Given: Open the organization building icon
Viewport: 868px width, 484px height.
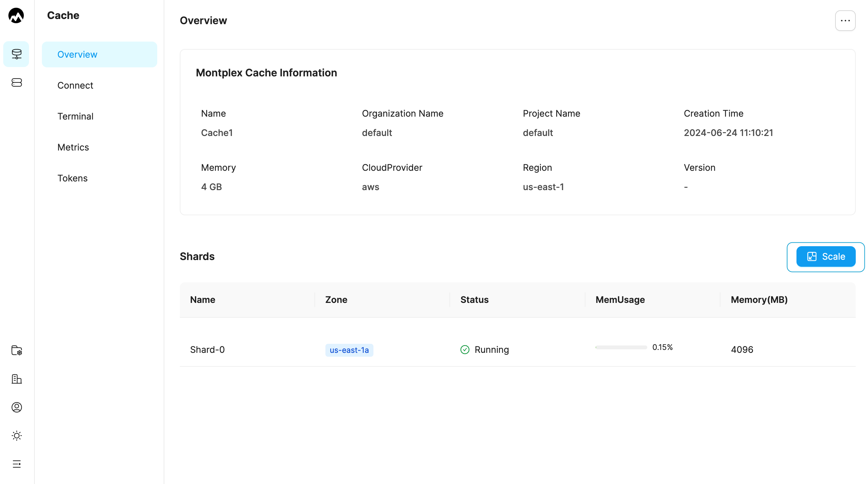Looking at the screenshot, I should 16,379.
